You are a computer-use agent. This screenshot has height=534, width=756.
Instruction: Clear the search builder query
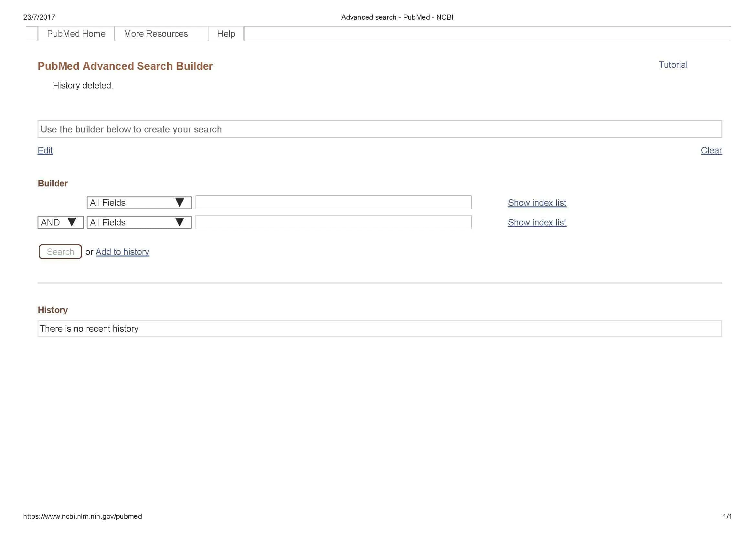tap(711, 150)
